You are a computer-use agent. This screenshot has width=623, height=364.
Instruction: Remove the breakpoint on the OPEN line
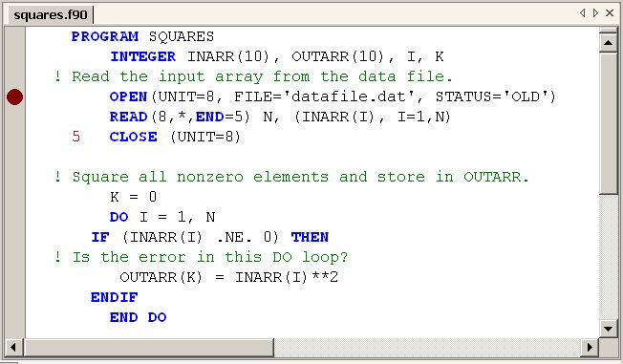[x=14, y=97]
